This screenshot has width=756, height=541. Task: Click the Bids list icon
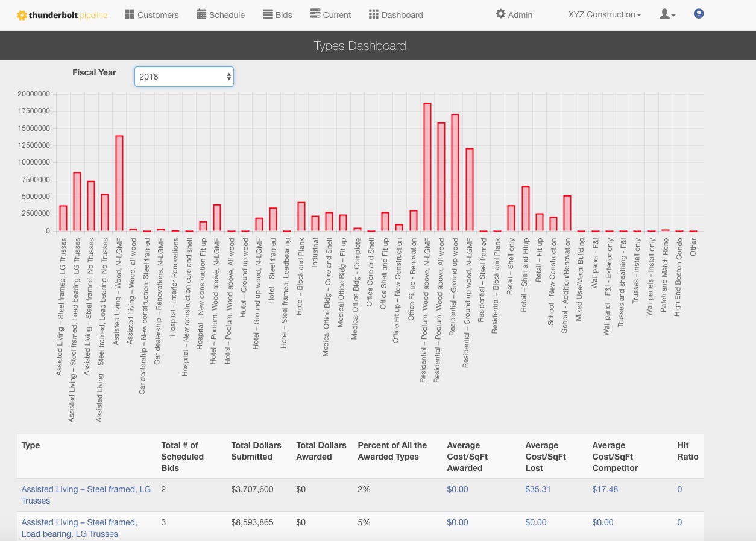tap(268, 14)
